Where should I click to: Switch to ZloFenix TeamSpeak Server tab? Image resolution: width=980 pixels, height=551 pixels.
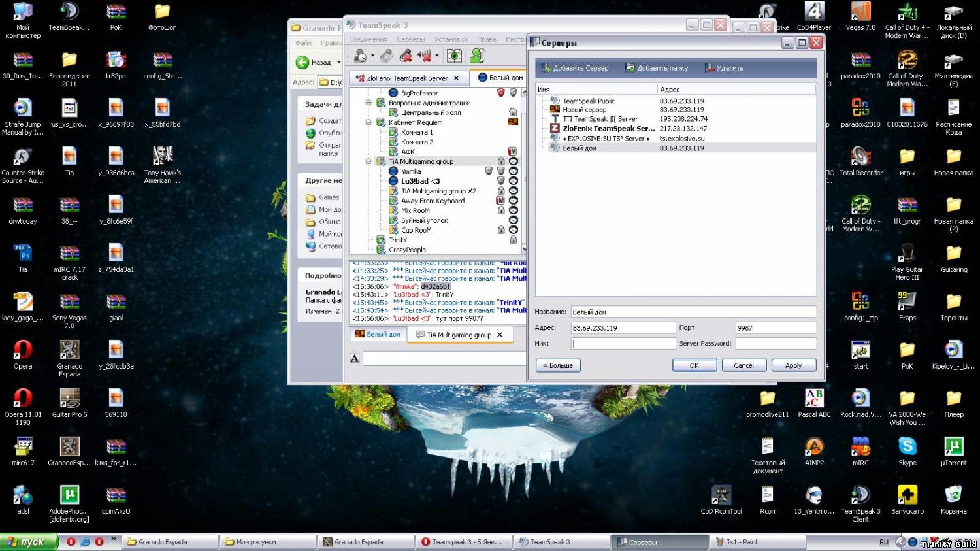pos(406,78)
